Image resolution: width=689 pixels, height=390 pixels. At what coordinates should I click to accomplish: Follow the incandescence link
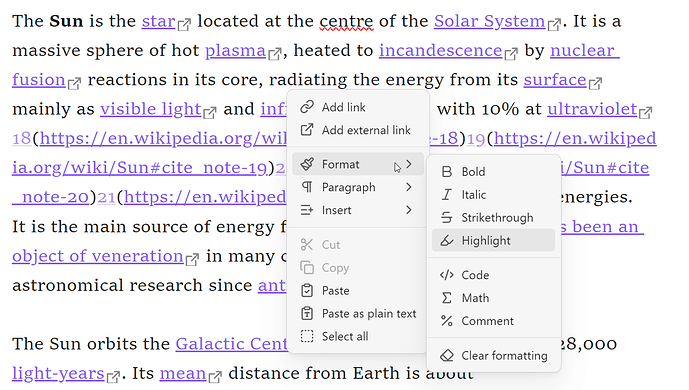pos(440,51)
